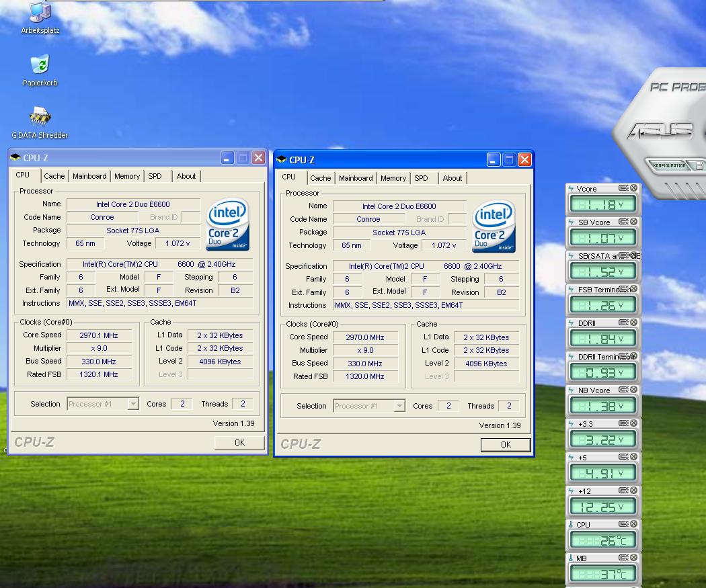
Task: Click the report page icon beside Konfiguration
Action: pyautogui.click(x=699, y=165)
